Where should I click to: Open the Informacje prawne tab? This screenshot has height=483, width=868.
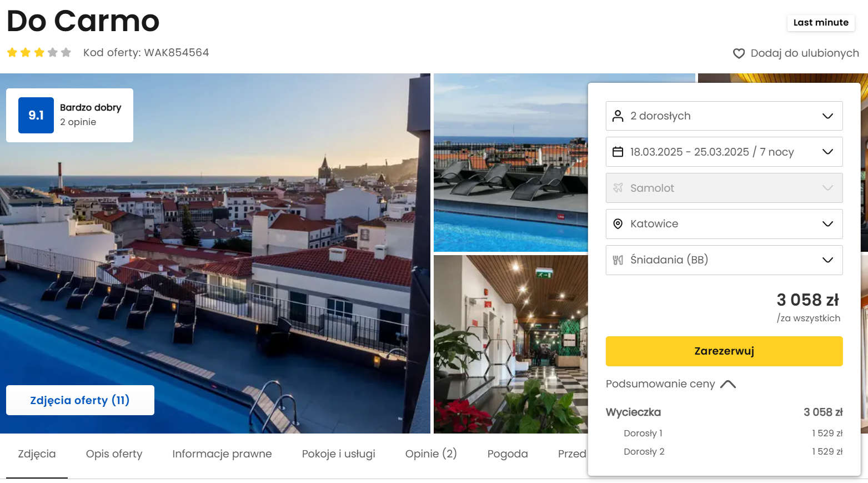pyautogui.click(x=222, y=454)
